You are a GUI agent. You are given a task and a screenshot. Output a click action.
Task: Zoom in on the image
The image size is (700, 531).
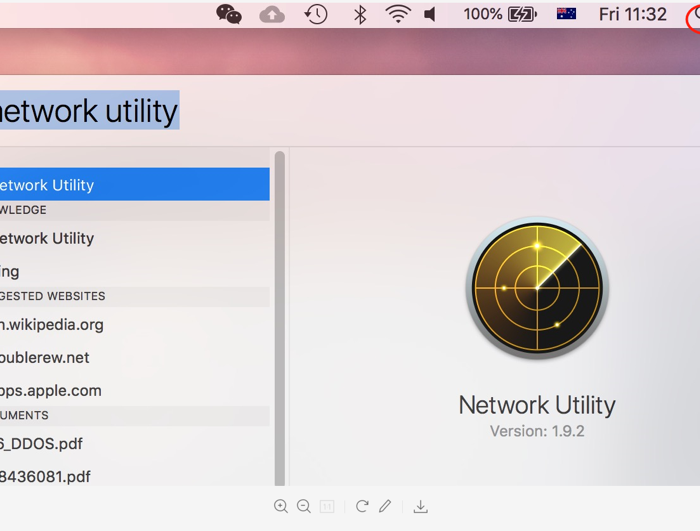281,506
